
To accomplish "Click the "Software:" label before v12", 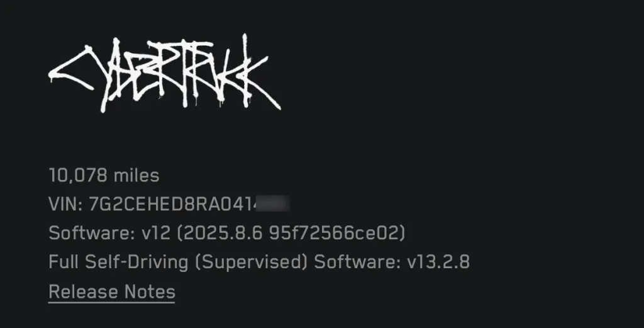I will tap(92, 233).
